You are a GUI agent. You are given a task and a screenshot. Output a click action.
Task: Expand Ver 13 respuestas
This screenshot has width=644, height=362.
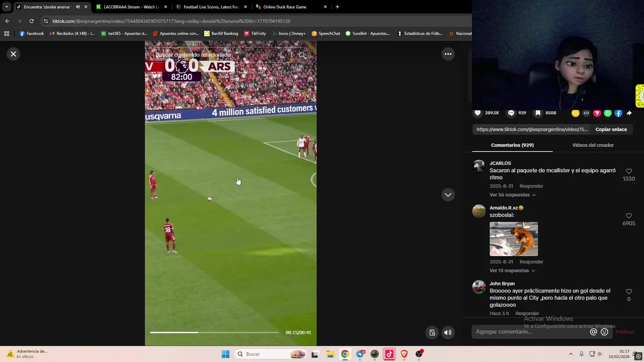pos(512,270)
